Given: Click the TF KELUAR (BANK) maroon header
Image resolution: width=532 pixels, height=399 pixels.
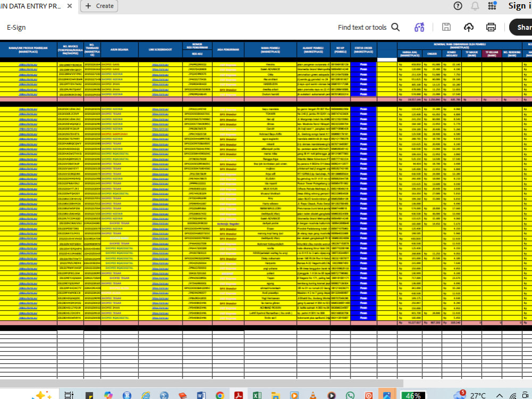Looking at the screenshot, I should tap(492, 54).
